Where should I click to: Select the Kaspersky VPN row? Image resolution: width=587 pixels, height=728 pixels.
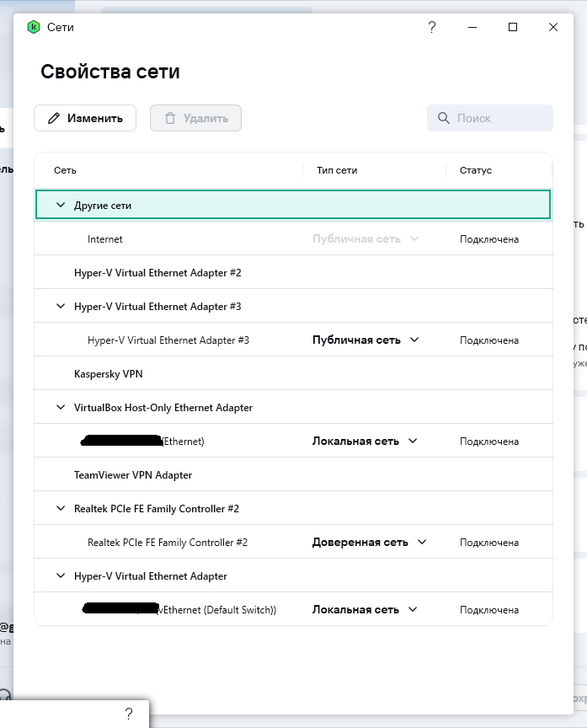293,374
